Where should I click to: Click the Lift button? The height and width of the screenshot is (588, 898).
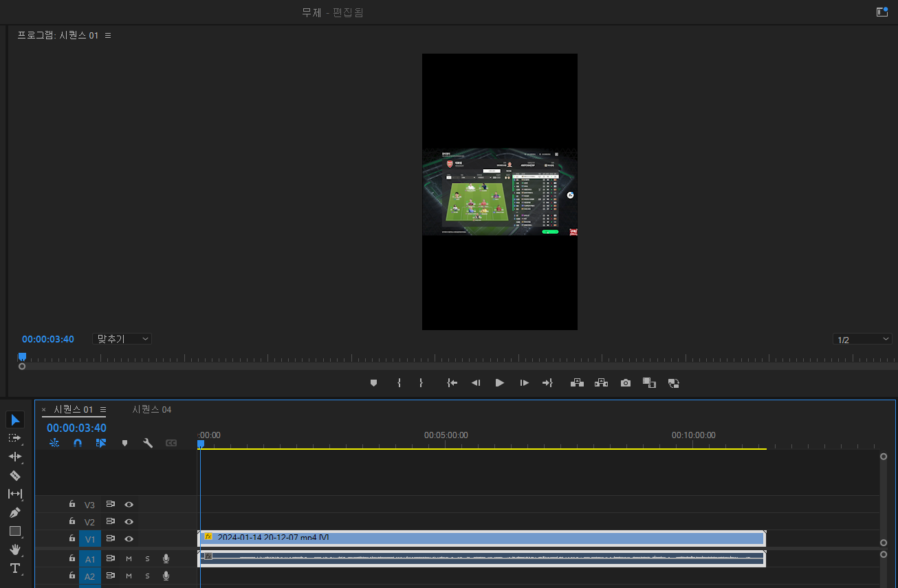578,383
